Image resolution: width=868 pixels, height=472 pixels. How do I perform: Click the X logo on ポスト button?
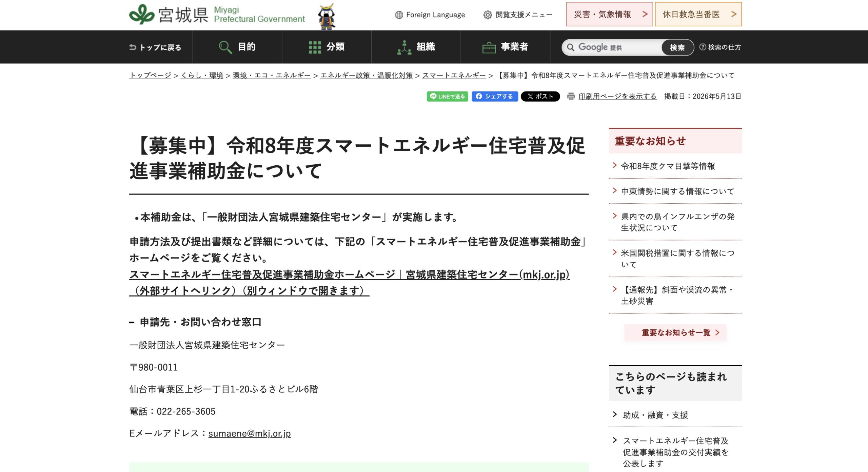point(530,97)
